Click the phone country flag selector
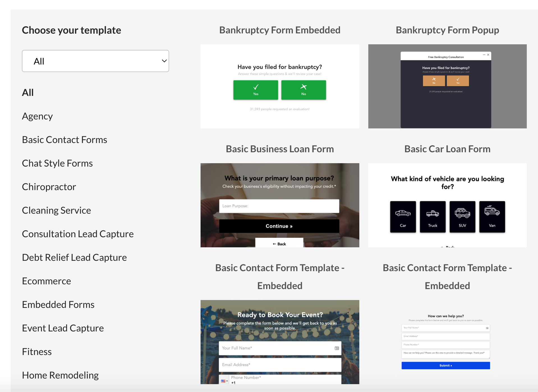This screenshot has width=538, height=392. coord(224,381)
